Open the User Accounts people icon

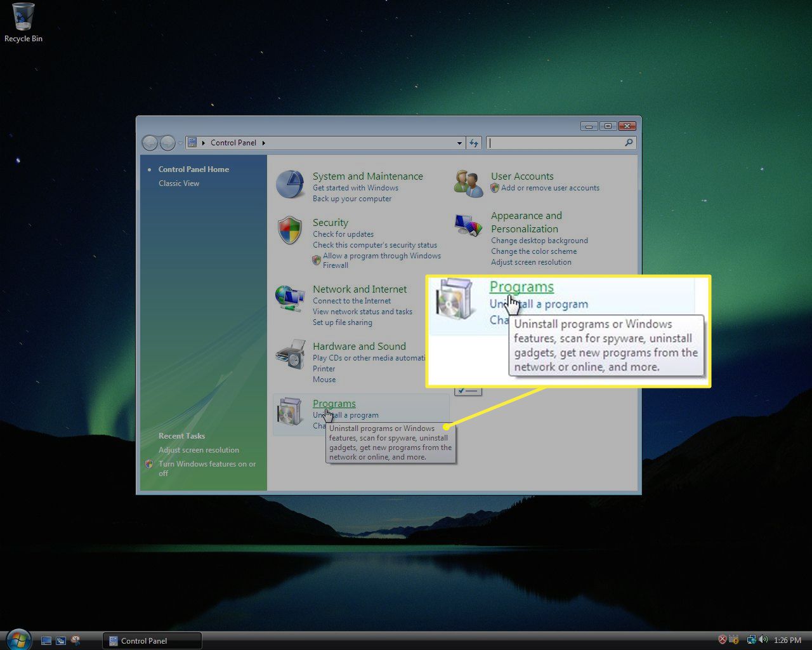(x=469, y=182)
